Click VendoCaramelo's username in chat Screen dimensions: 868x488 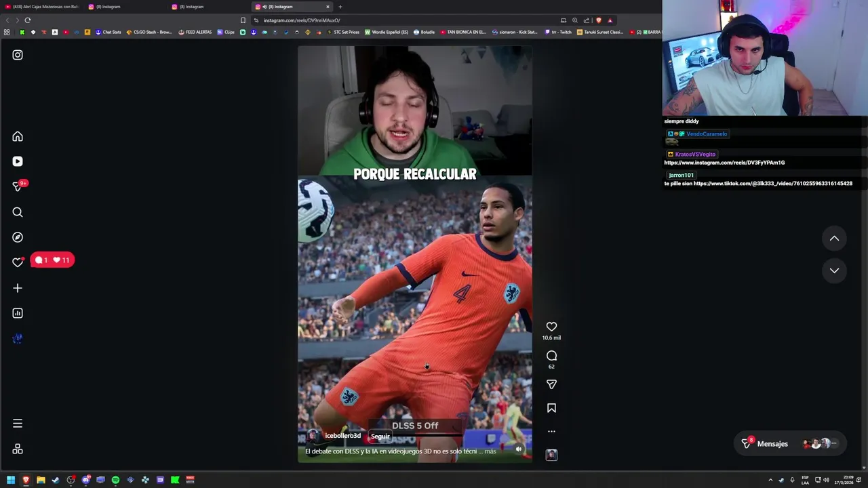coord(707,134)
